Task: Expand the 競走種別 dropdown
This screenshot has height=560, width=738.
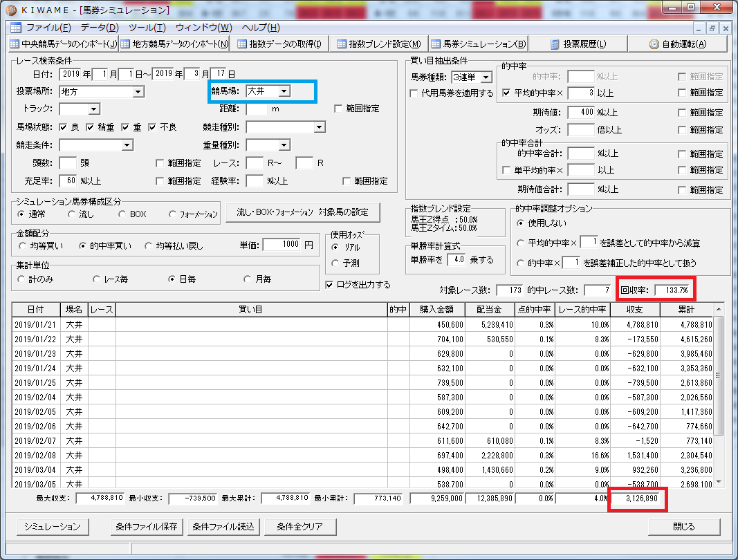Action: coord(320,127)
